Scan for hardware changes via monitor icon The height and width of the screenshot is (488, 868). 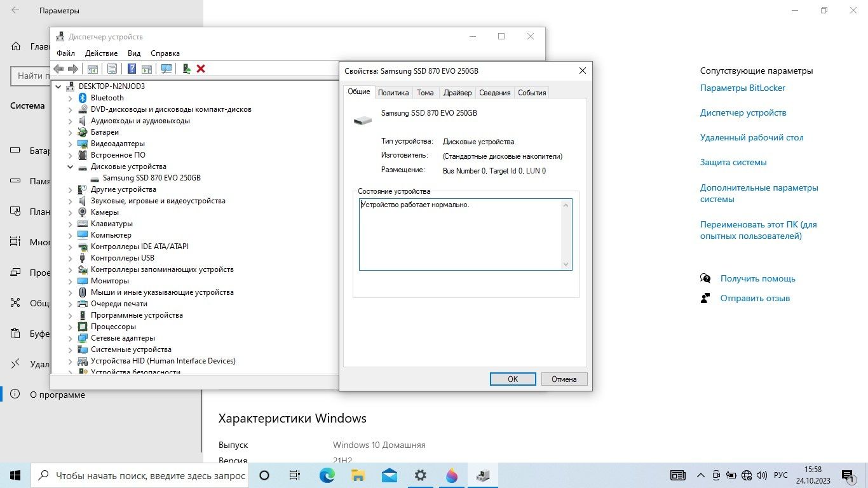coord(166,69)
